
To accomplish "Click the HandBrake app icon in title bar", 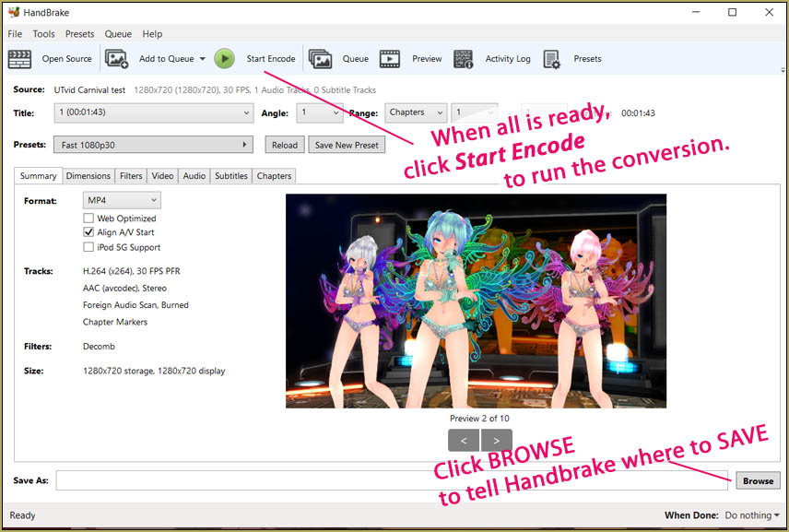I will click(14, 12).
